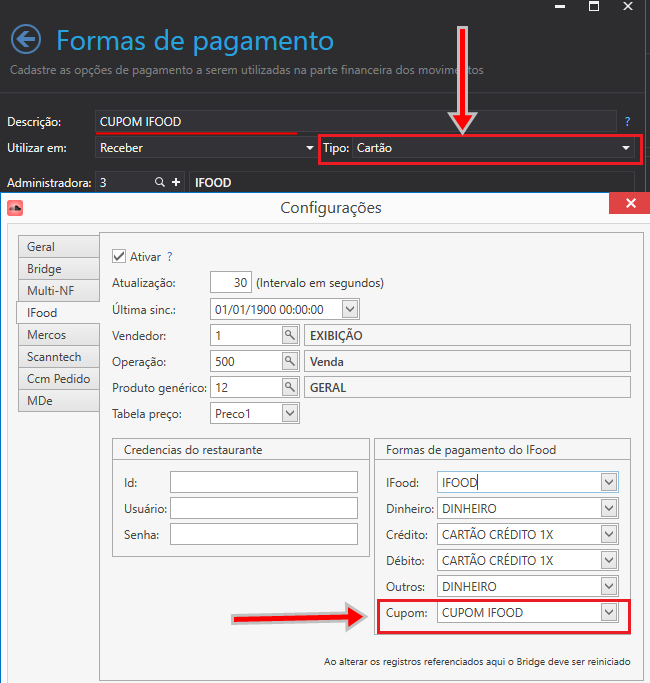Open the MDe tab
This screenshot has width=650, height=683.
(x=59, y=401)
